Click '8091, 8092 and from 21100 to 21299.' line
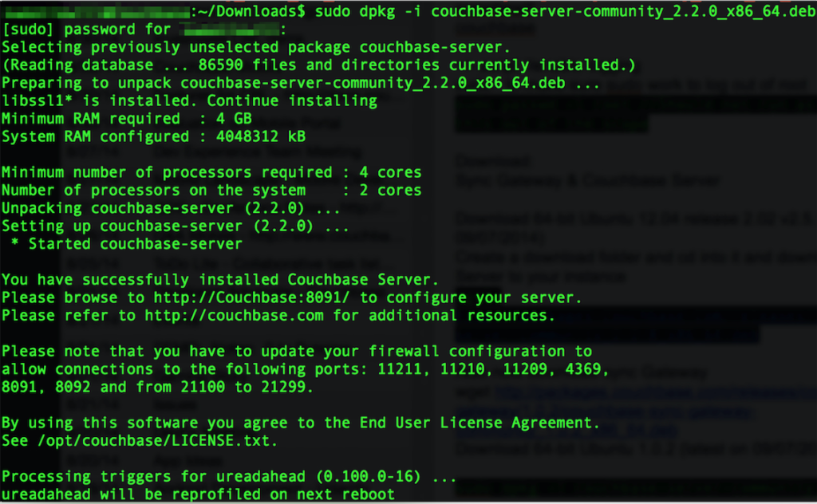This screenshot has height=504, width=817. pyautogui.click(x=157, y=387)
